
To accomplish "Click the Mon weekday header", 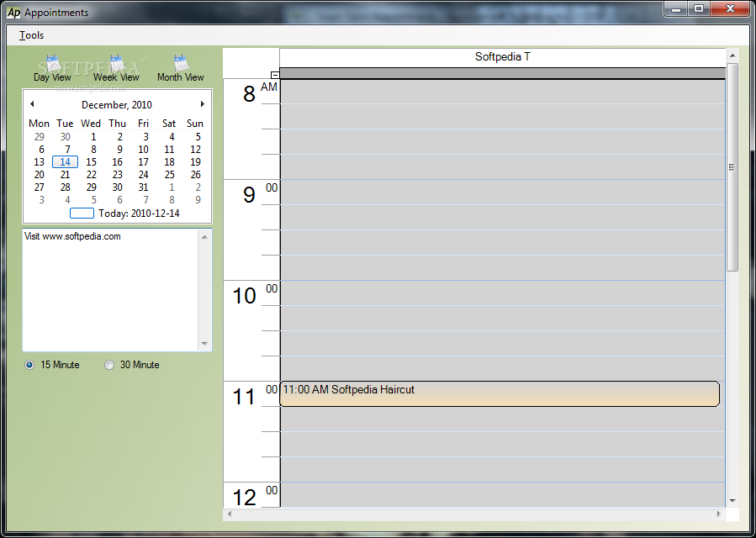I will coord(39,124).
